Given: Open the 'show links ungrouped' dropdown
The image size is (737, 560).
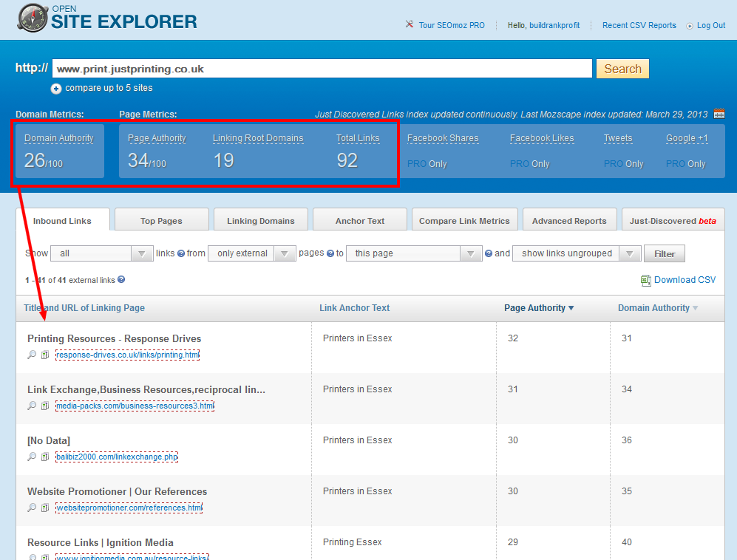Looking at the screenshot, I should [x=577, y=253].
